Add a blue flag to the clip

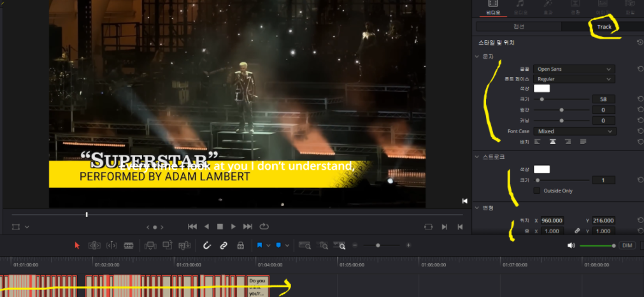259,245
